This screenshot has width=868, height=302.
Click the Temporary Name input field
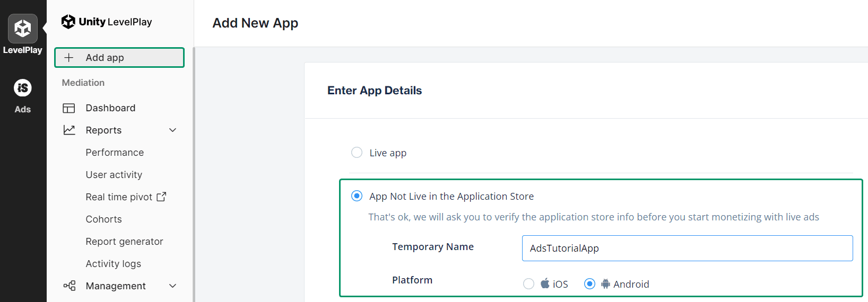coord(687,248)
